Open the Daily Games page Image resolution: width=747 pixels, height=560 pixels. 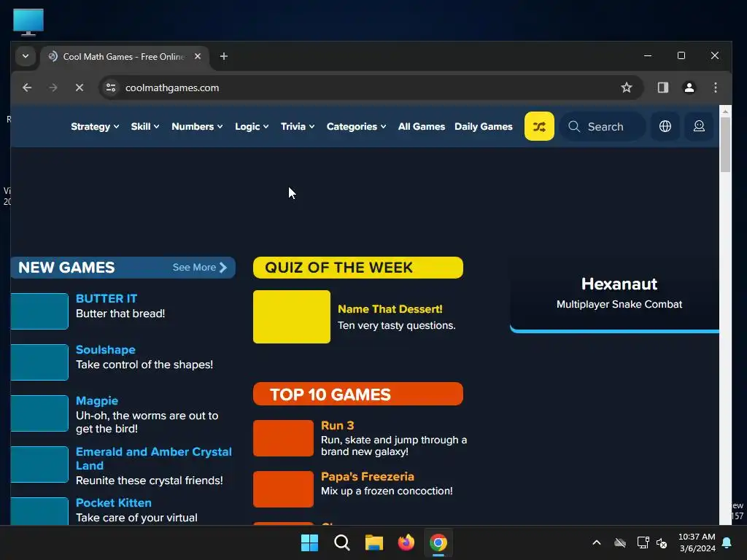click(x=484, y=127)
